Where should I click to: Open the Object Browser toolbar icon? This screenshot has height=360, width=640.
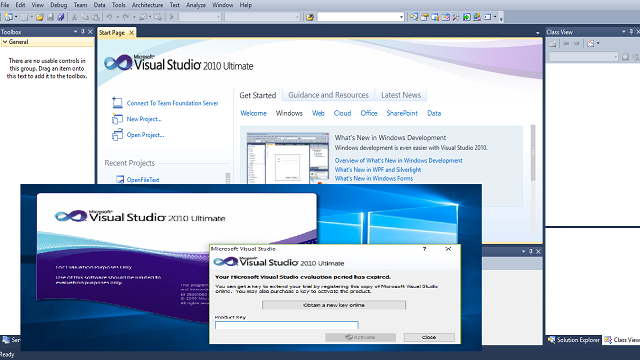tap(446, 17)
